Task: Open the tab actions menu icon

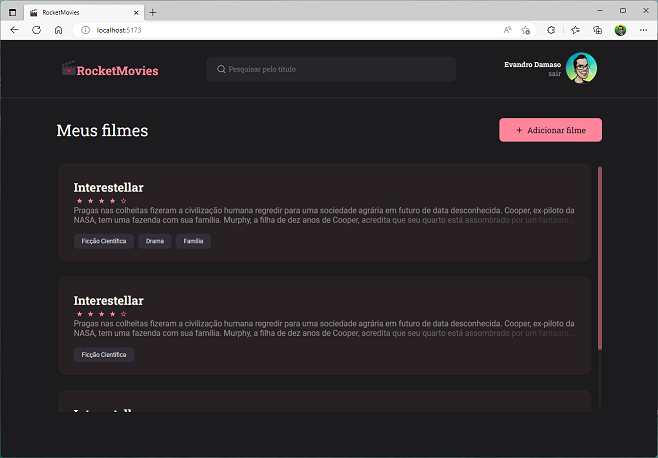Action: [x=13, y=12]
